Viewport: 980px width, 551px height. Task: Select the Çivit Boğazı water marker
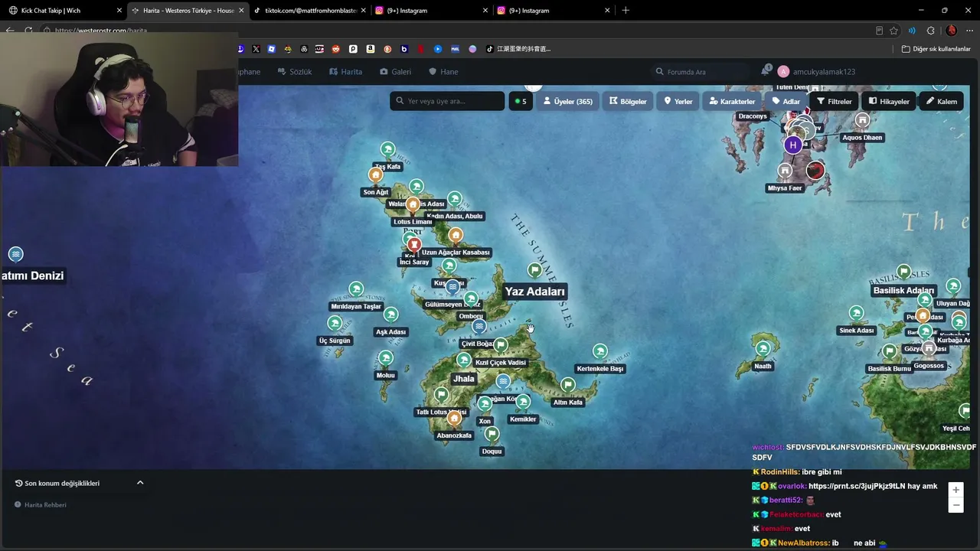click(x=479, y=327)
